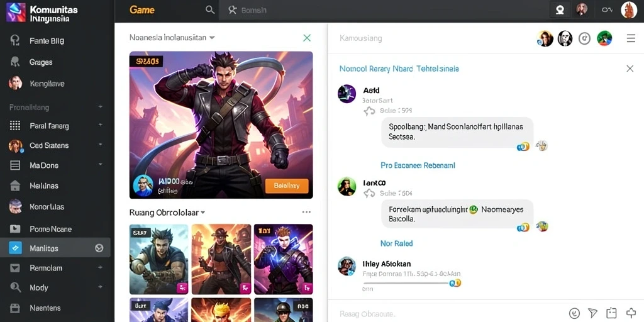The height and width of the screenshot is (322, 644).
Task: Open the emoji picker in message bar
Action: pos(574,313)
